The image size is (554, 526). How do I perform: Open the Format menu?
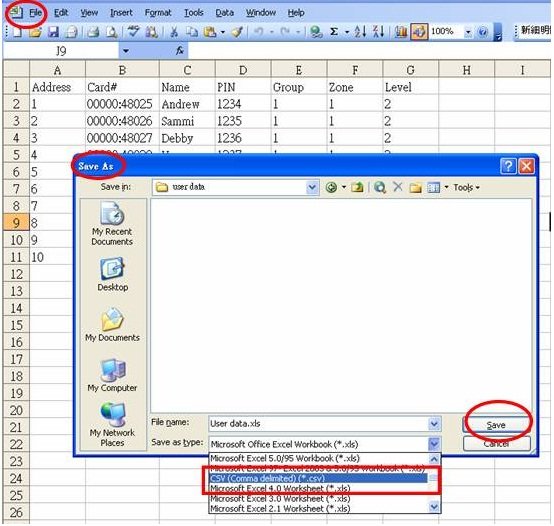[x=158, y=13]
